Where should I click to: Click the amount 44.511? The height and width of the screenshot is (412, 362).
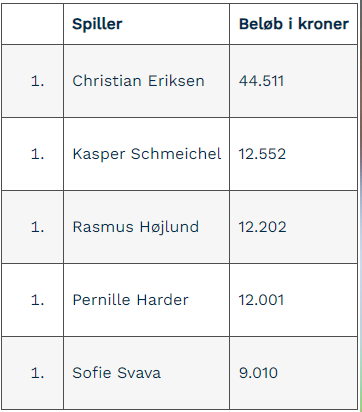coord(261,81)
